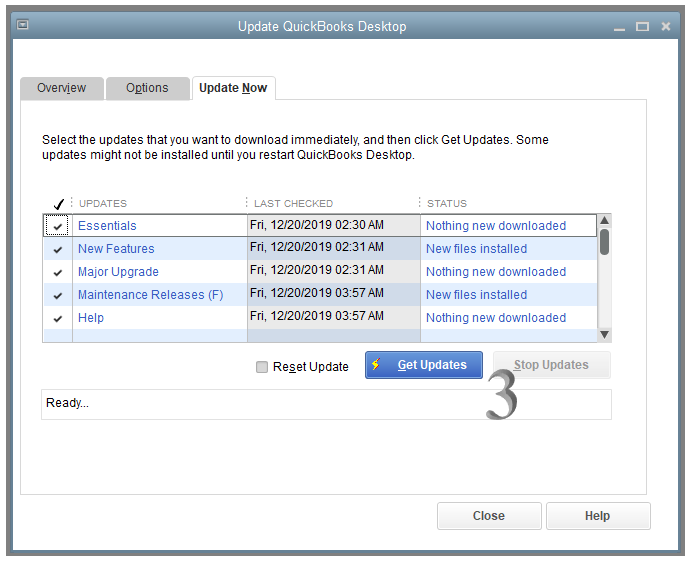
Task: Click the New Features date 02:31 AM cell
Action: point(334,248)
